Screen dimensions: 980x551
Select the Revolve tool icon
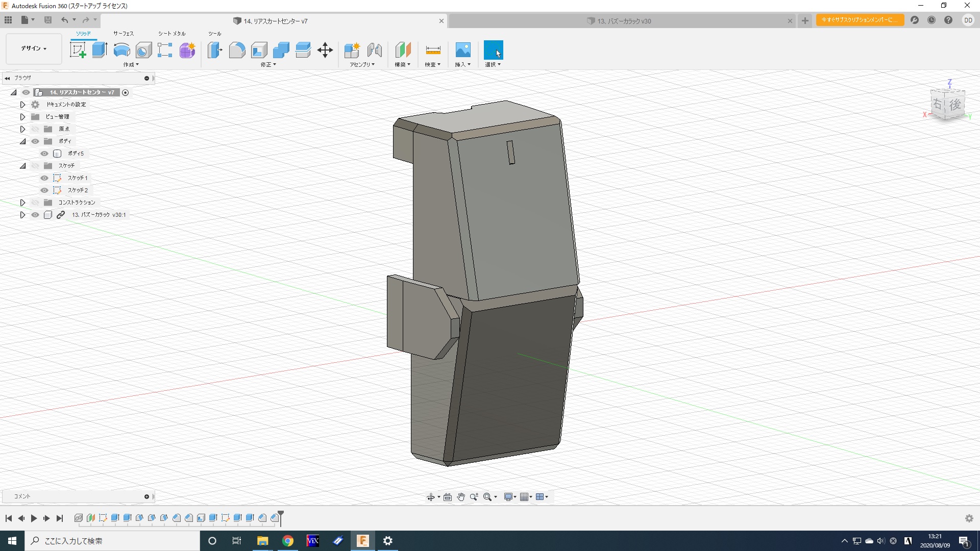tap(121, 50)
